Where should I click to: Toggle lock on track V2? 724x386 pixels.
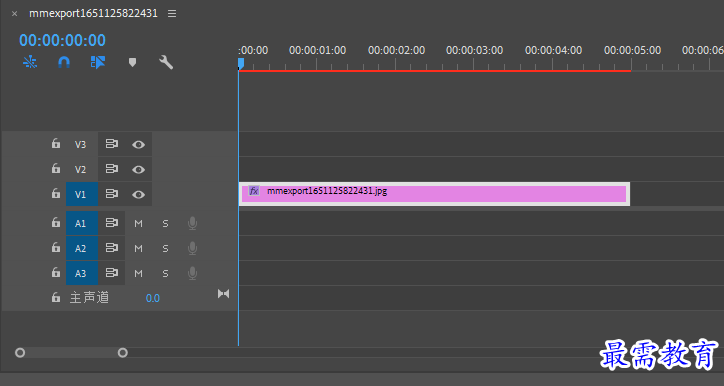tap(55, 169)
